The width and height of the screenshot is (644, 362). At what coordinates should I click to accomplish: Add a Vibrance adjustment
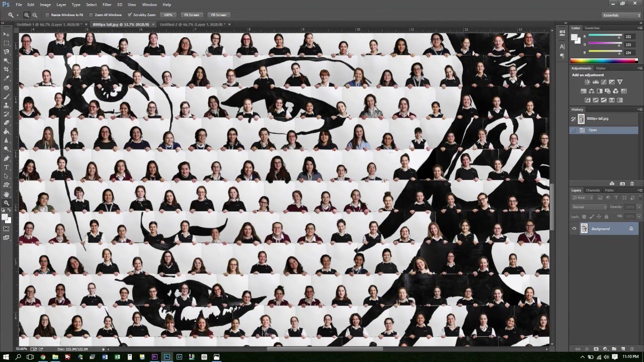pyautogui.click(x=620, y=82)
